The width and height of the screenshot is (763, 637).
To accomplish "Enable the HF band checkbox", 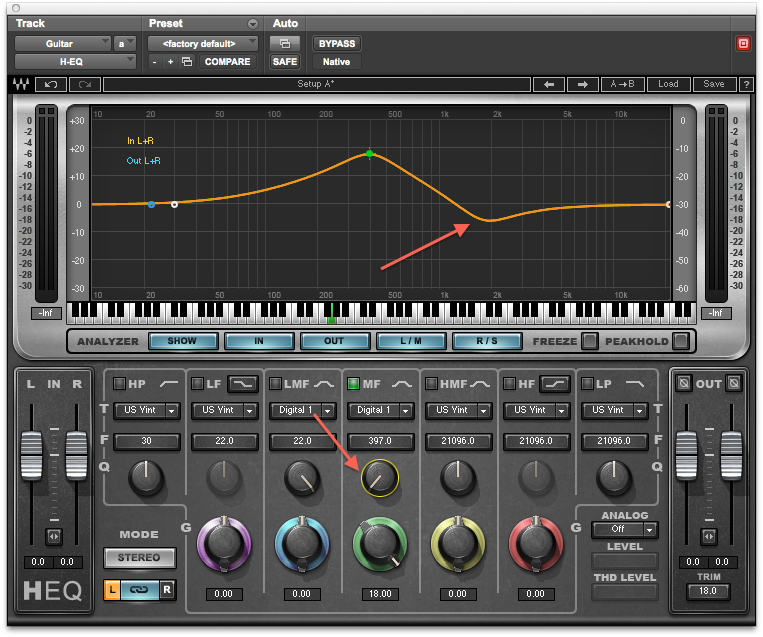I will coord(509,384).
